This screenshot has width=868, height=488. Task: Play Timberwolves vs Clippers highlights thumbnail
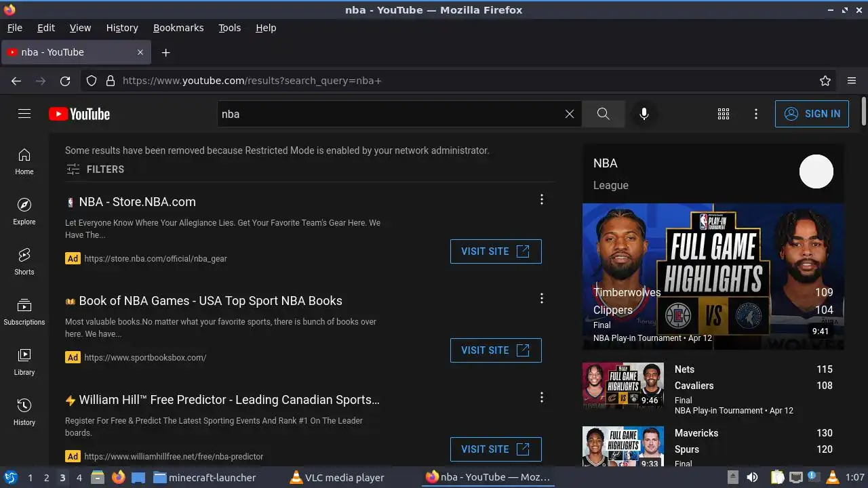coord(713,277)
